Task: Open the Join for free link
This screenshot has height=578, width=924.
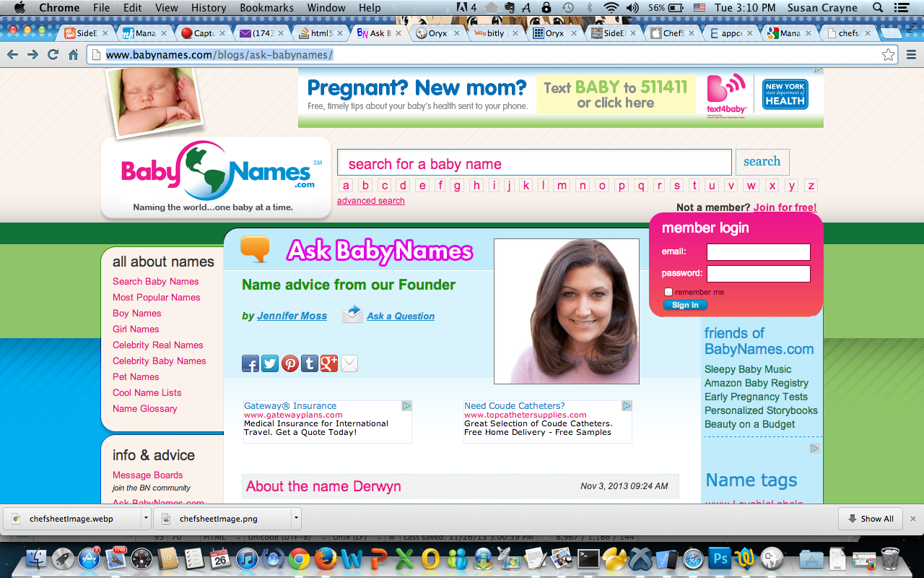Action: click(785, 207)
